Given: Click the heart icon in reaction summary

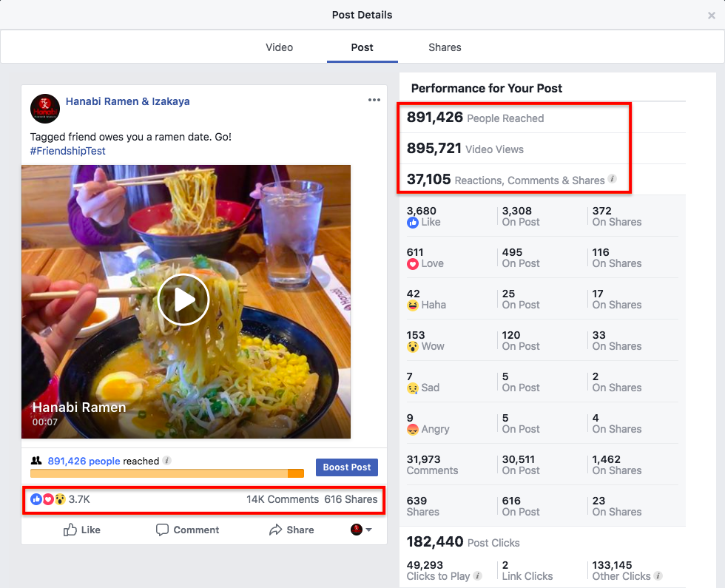Looking at the screenshot, I should click(48, 499).
